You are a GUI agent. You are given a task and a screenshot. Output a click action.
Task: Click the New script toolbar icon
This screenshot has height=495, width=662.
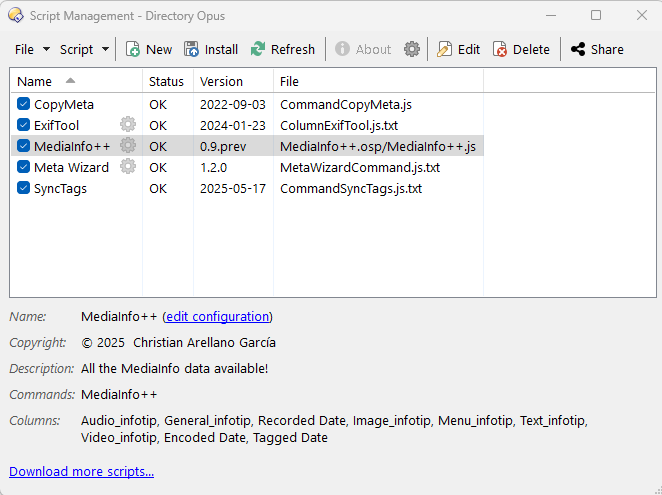click(x=133, y=49)
